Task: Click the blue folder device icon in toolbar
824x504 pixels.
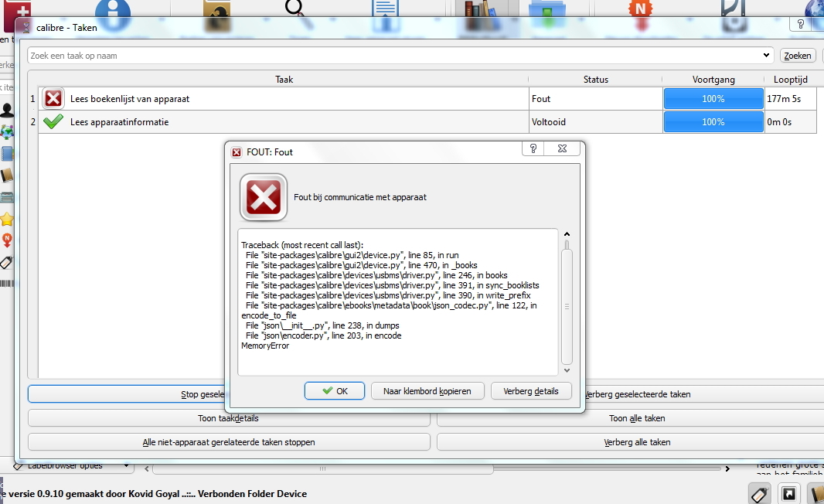Action: coord(547,15)
